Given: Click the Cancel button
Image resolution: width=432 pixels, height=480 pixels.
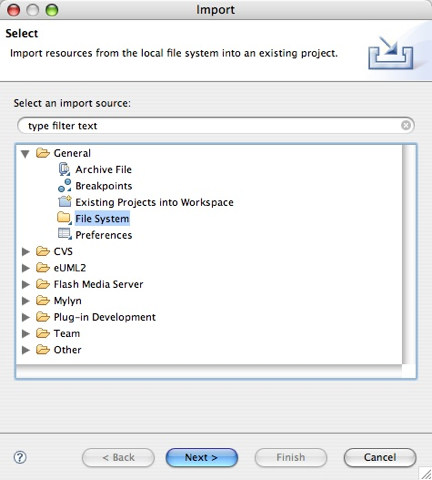Looking at the screenshot, I should pos(380,457).
